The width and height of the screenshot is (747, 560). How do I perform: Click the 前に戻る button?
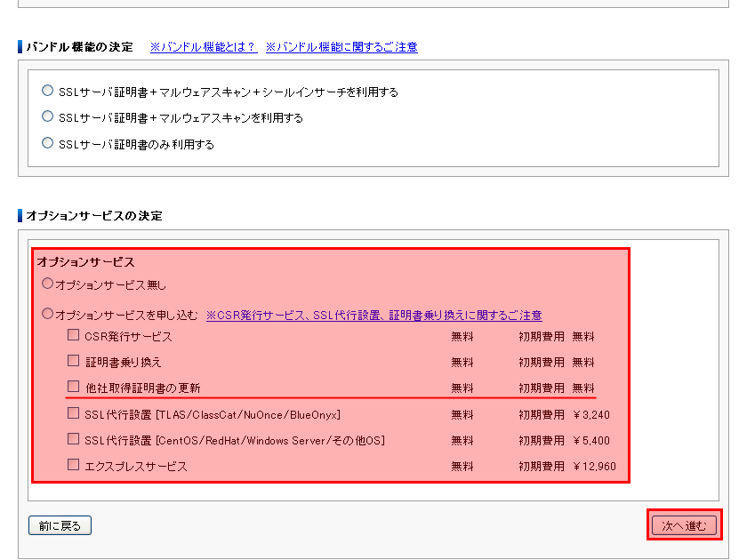(60, 525)
